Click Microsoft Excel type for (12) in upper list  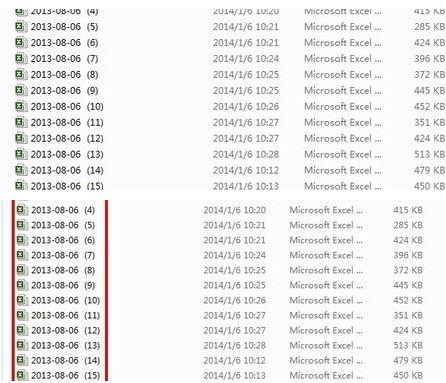343,139
